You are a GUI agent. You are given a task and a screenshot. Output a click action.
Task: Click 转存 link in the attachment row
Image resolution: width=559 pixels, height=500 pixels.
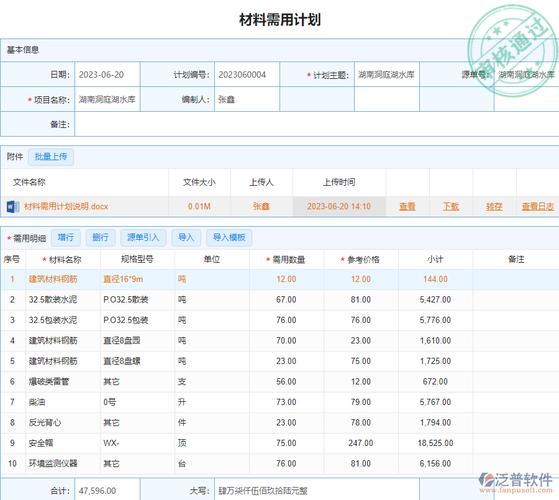coord(494,206)
